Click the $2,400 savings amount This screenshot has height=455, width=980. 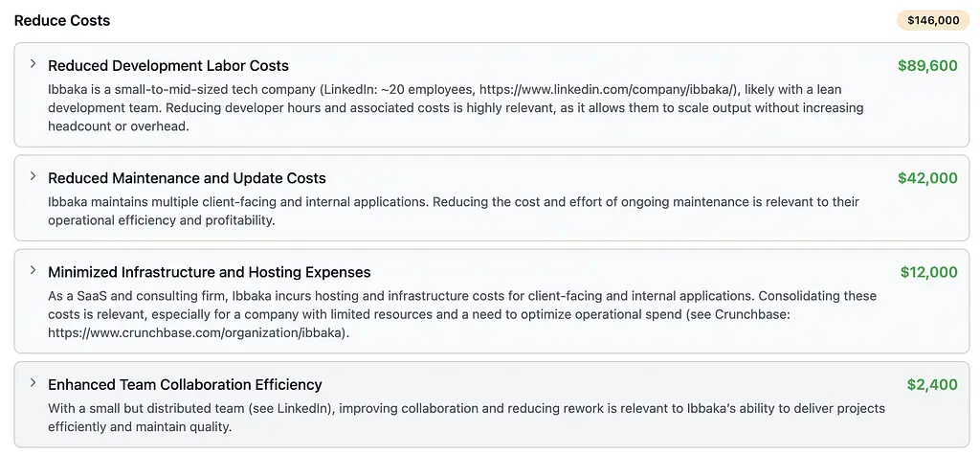[x=932, y=385]
